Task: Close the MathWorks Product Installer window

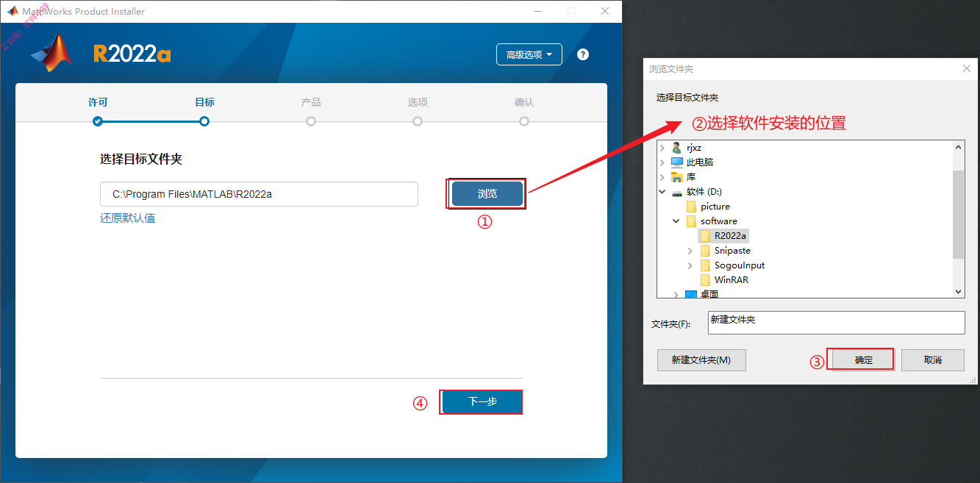Action: point(605,11)
